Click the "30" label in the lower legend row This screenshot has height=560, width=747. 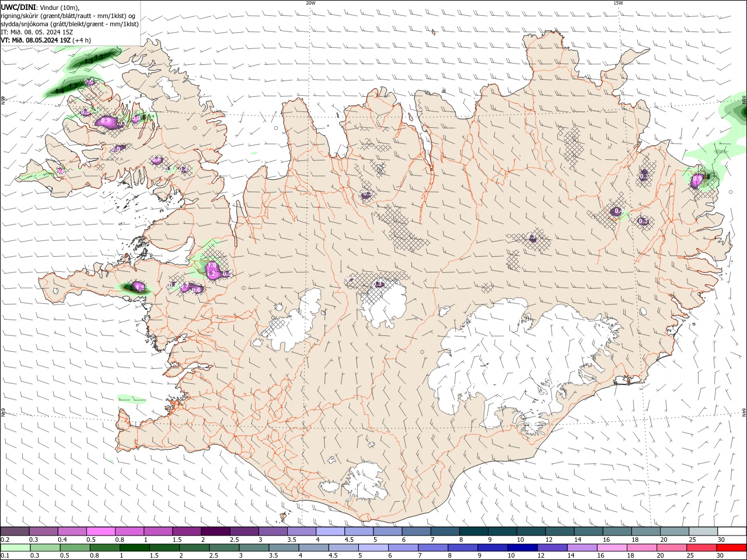[x=721, y=556]
